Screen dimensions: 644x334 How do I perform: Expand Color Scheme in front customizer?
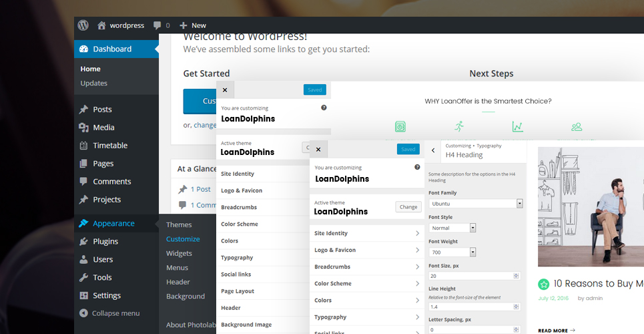pos(367,283)
